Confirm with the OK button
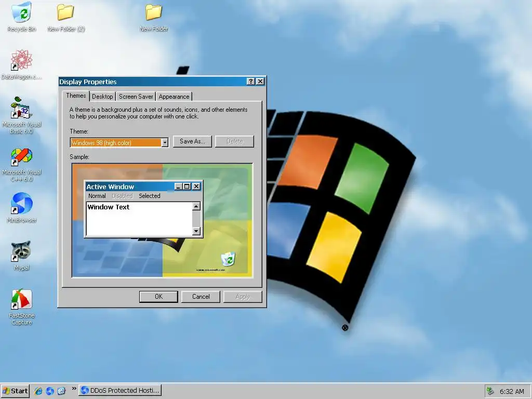This screenshot has height=399, width=532. click(158, 297)
